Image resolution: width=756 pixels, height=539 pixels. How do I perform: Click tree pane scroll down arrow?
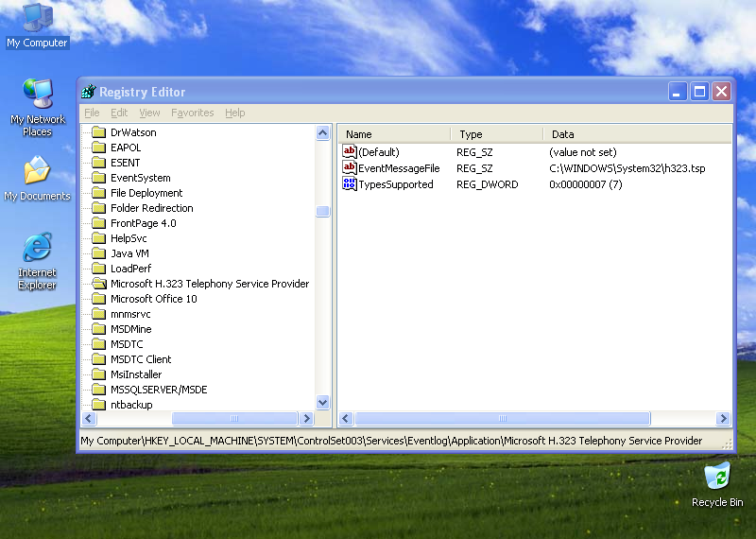click(322, 402)
